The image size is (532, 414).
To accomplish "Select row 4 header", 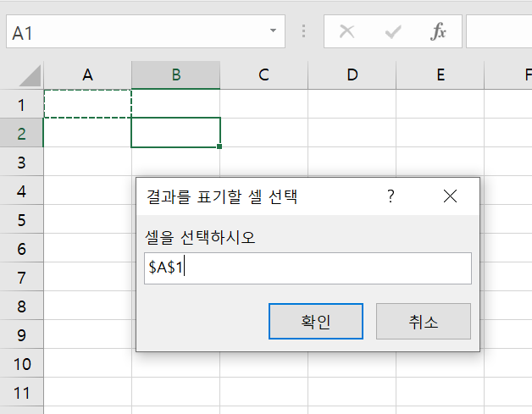I will (x=21, y=190).
